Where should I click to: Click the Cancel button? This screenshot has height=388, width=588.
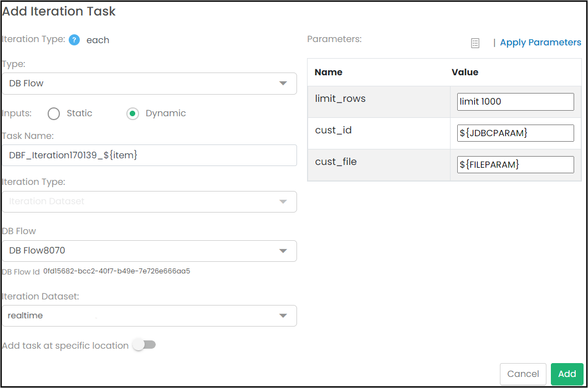coord(523,374)
